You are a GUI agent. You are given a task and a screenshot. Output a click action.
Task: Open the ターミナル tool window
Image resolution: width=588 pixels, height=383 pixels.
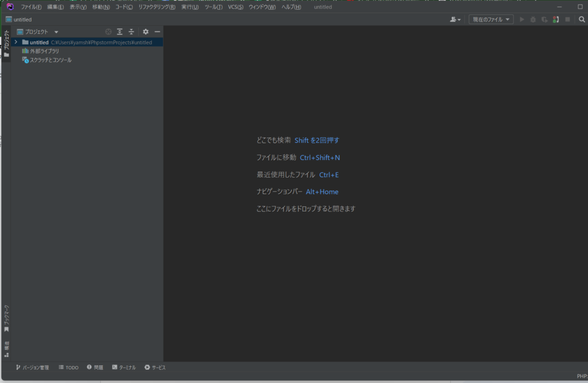click(x=124, y=368)
